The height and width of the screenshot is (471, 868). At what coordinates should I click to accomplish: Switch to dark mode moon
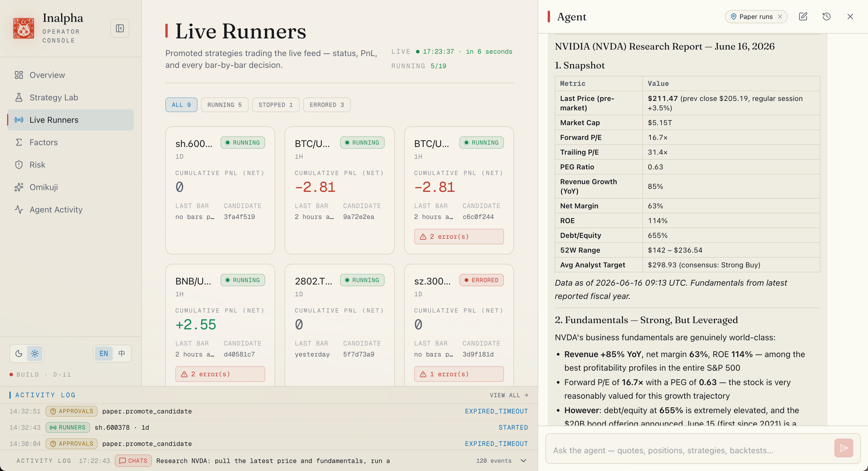(19, 354)
